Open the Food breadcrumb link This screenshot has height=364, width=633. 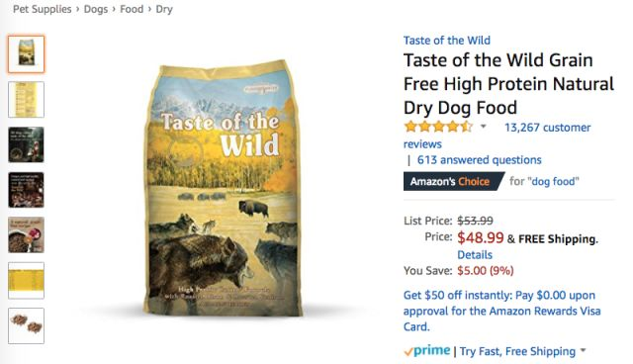point(132,9)
